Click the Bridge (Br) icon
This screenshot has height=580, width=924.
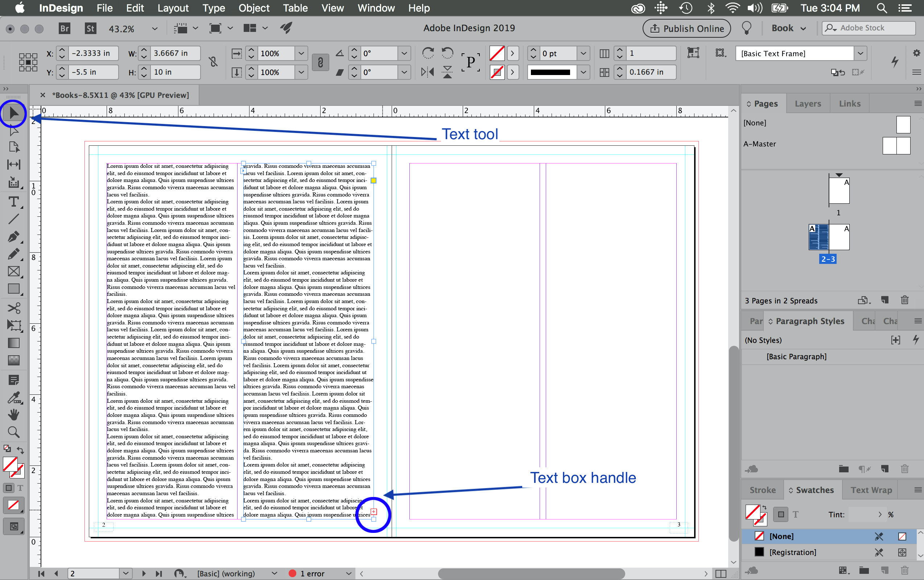click(65, 28)
